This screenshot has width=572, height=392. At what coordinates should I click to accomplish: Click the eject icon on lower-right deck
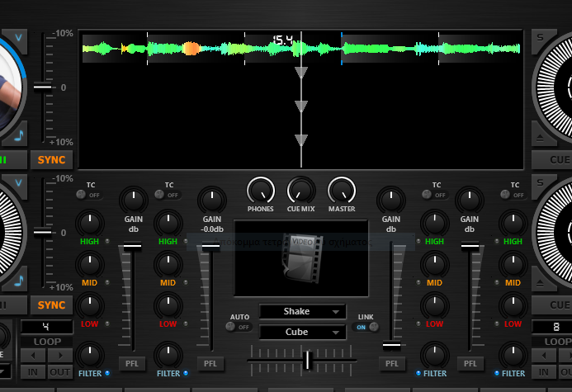pos(541,283)
